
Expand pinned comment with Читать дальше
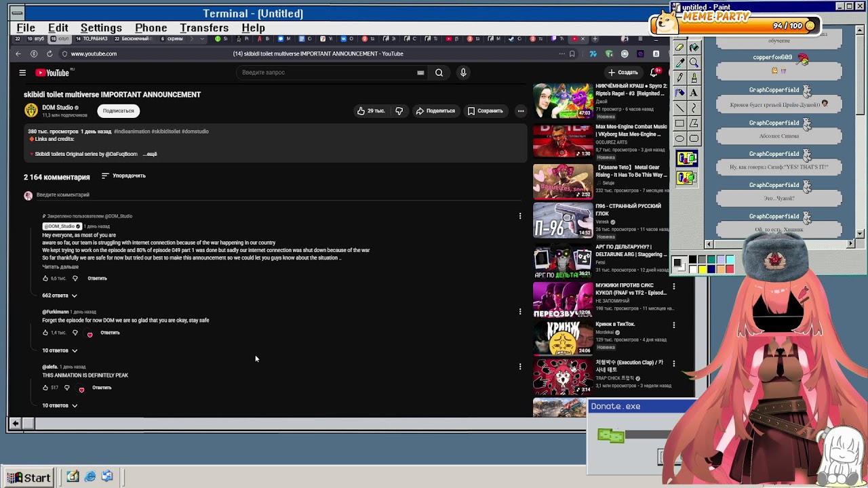pyautogui.click(x=60, y=267)
